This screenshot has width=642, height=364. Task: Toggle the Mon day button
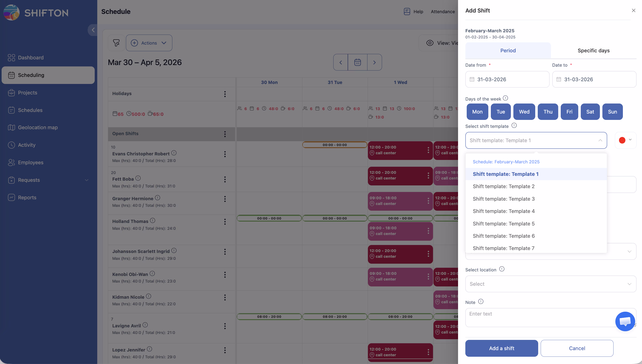(x=477, y=112)
